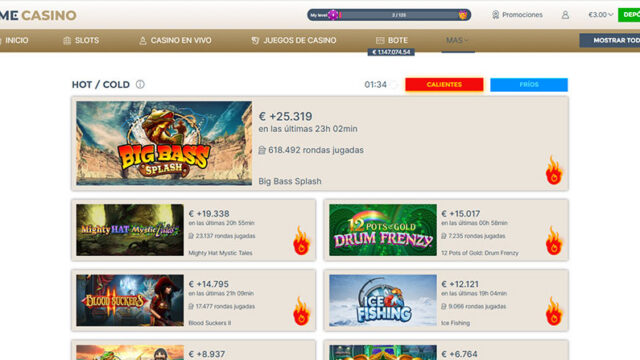This screenshot has width=640, height=360.
Task: Switch to FRÍOS cold games button
Action: tap(529, 84)
